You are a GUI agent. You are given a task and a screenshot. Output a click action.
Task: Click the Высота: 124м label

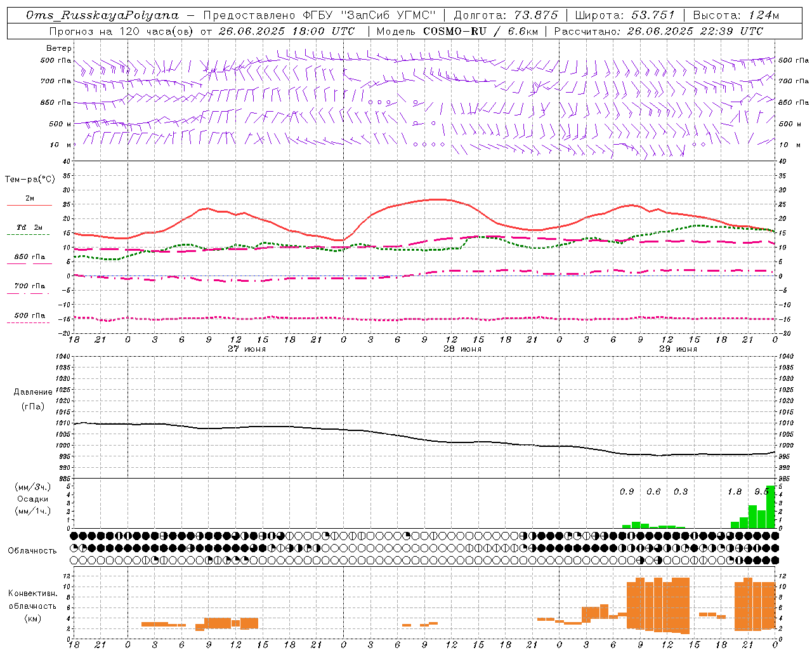click(736, 15)
